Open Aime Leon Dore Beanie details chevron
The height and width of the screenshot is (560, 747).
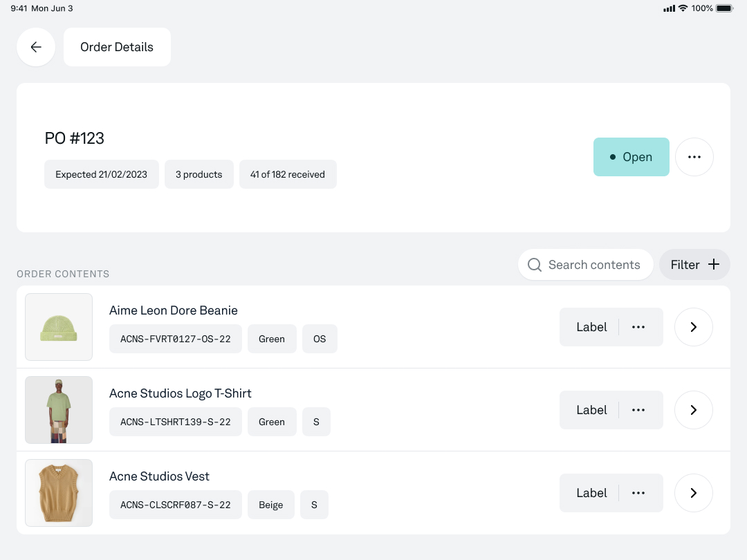point(694,326)
